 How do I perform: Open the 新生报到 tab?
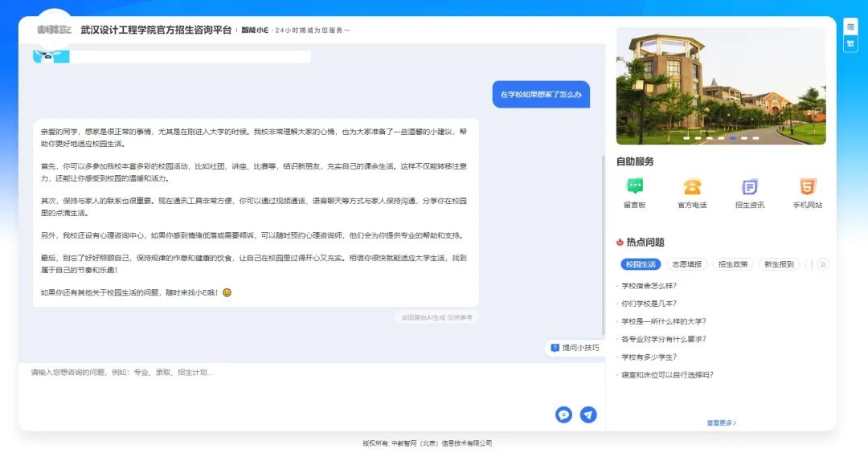(778, 264)
